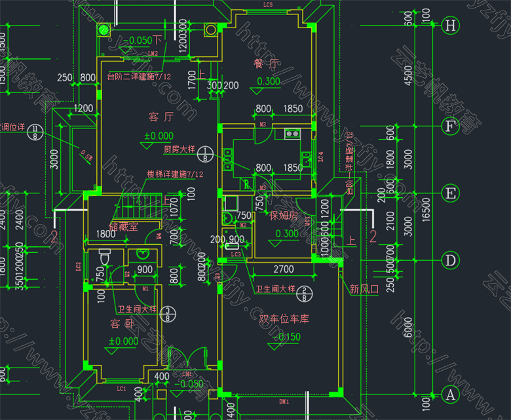Select section cut mark 2 on right side

pos(373,237)
